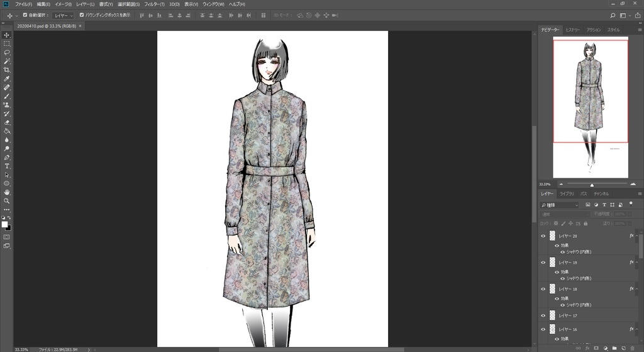Select the Pen tool

(x=6, y=157)
